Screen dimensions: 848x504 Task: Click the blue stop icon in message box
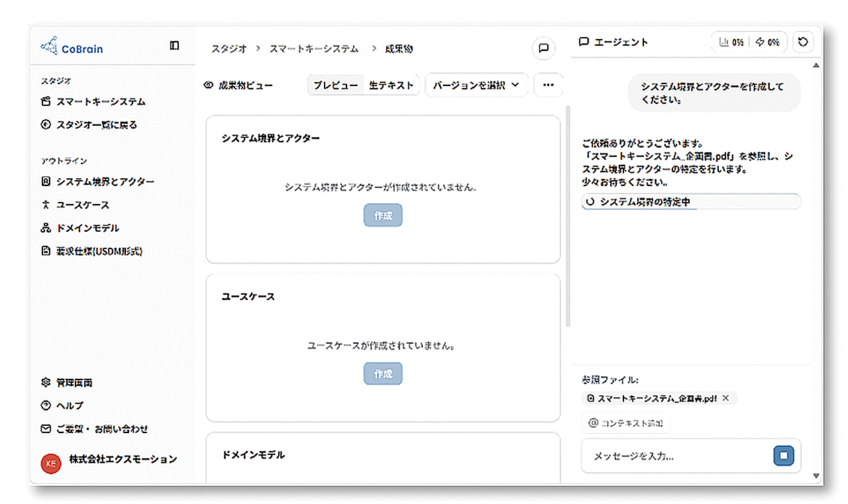click(784, 456)
